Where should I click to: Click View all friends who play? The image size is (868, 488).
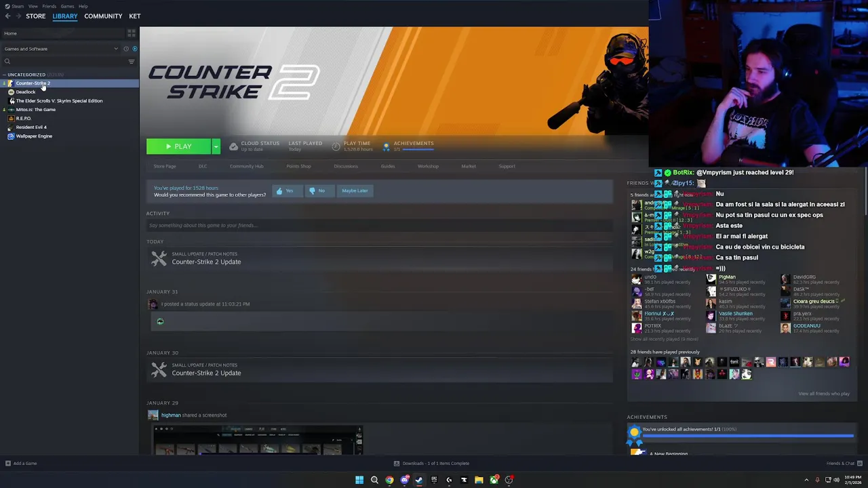pyautogui.click(x=824, y=394)
